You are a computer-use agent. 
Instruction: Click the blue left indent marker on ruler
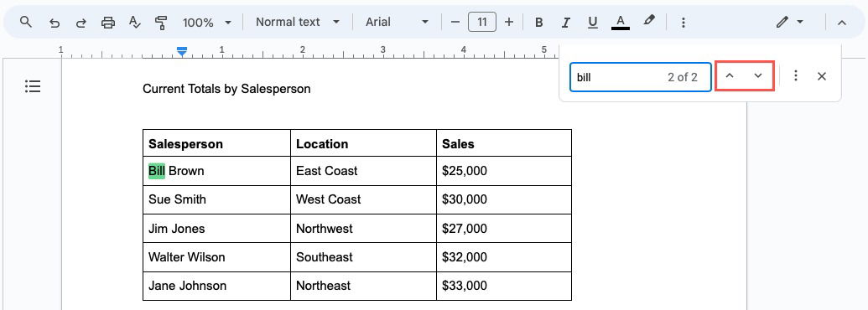[x=182, y=51]
